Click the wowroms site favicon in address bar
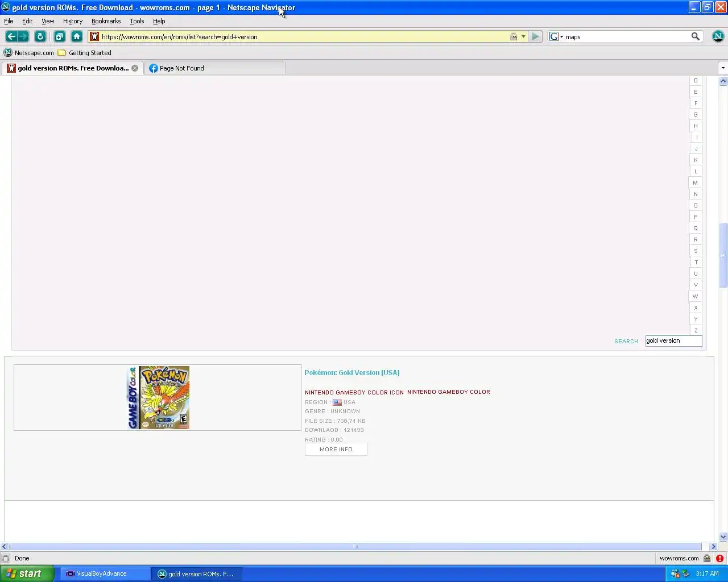 [95, 36]
